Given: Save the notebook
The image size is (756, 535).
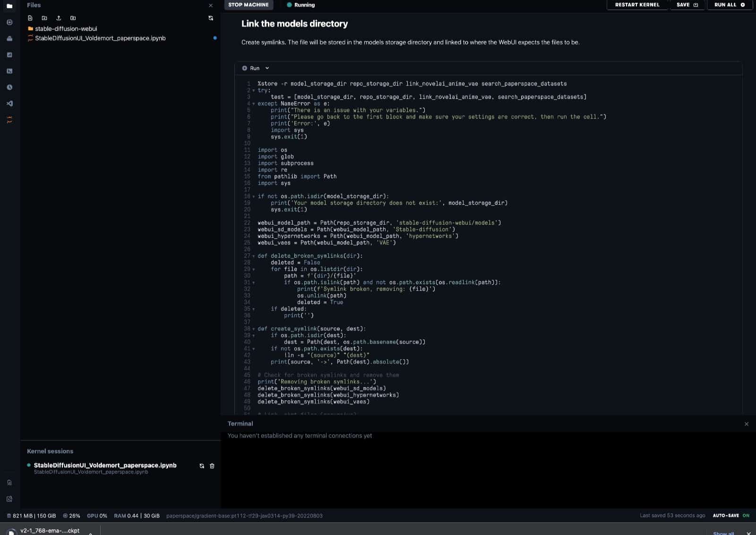Looking at the screenshot, I should click(687, 5).
